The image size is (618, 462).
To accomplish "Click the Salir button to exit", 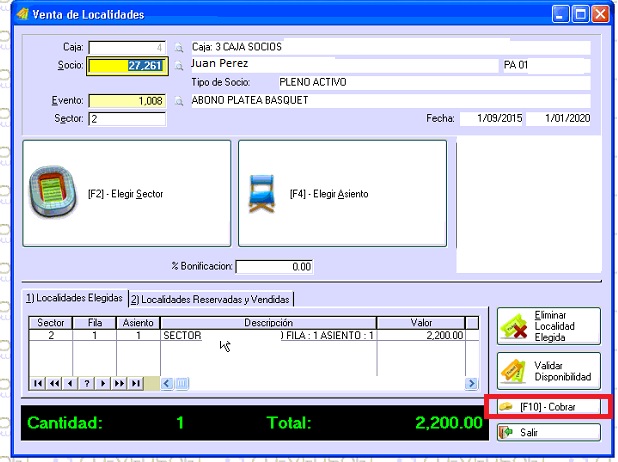I will tap(548, 432).
